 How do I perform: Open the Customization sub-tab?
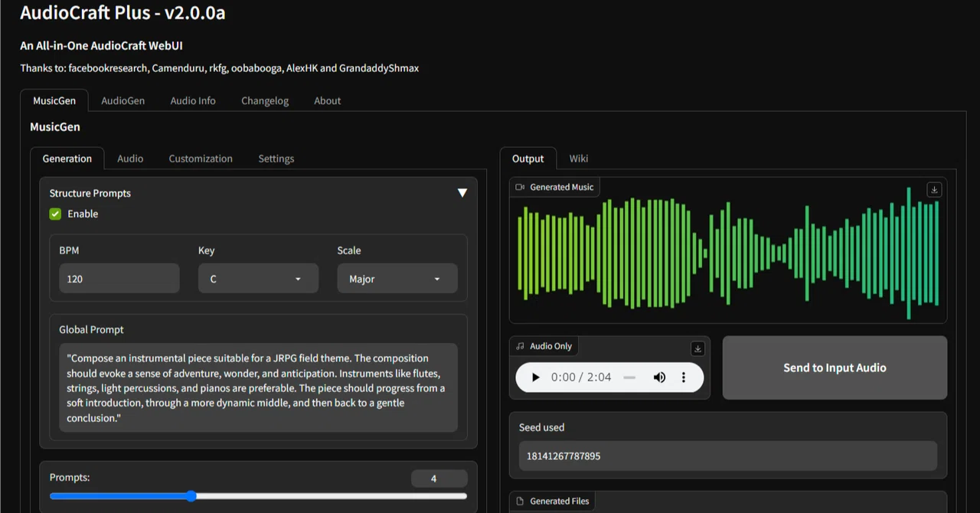click(x=201, y=158)
